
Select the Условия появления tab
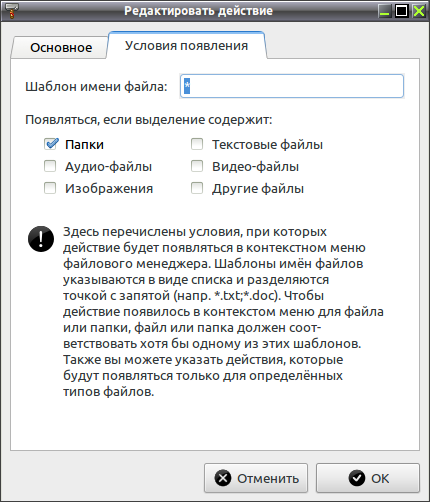[x=186, y=46]
